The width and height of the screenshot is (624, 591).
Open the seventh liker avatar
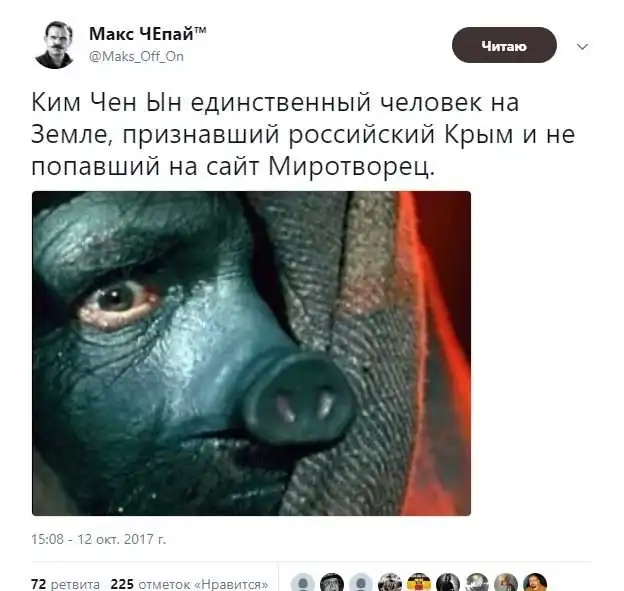click(x=477, y=583)
